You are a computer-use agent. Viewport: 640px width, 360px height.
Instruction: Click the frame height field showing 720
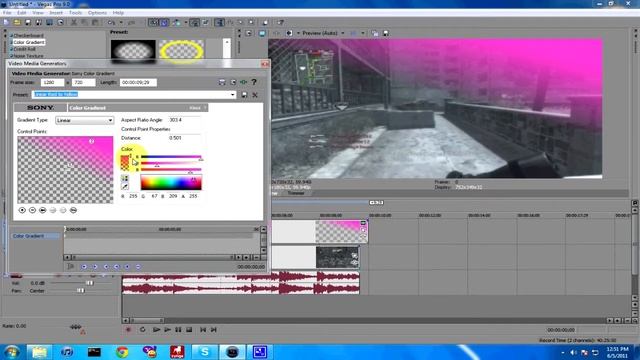tap(83, 82)
